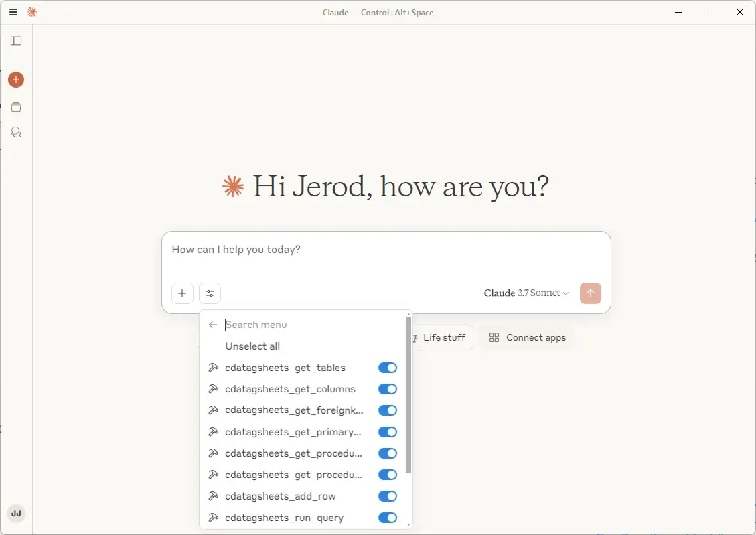Select Unselect all in tools menu

pos(252,346)
